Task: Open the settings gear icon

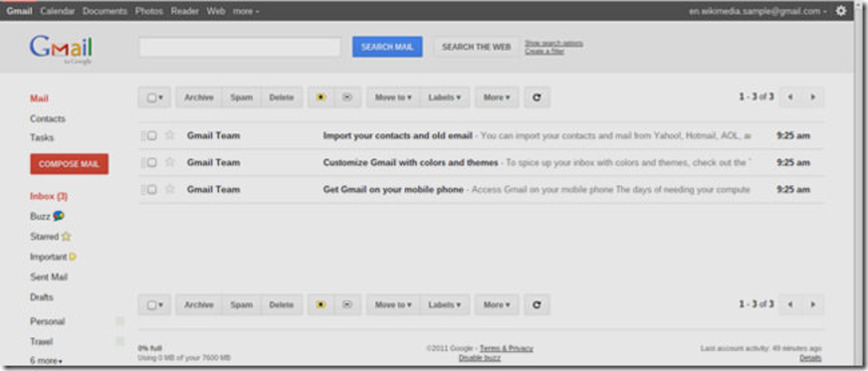Action: tap(841, 11)
